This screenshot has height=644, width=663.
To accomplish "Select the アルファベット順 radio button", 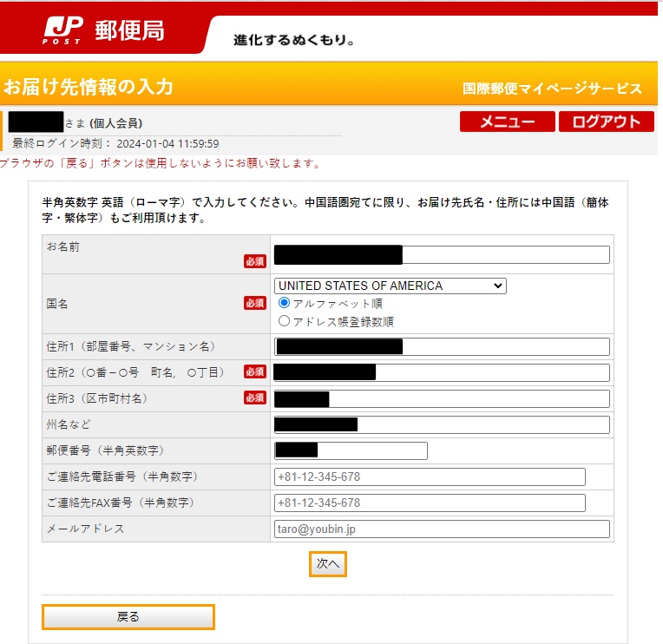I will (285, 304).
